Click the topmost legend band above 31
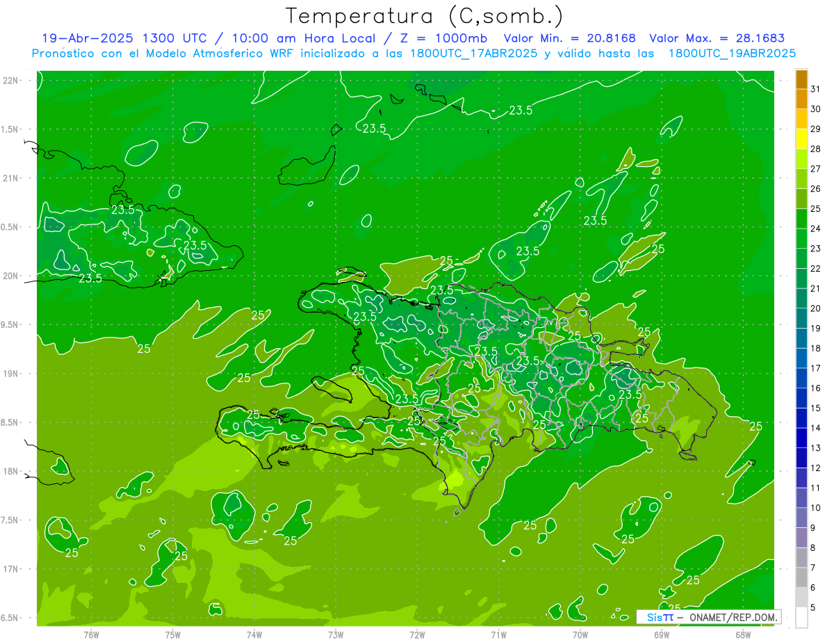834x644 pixels. tap(801, 79)
